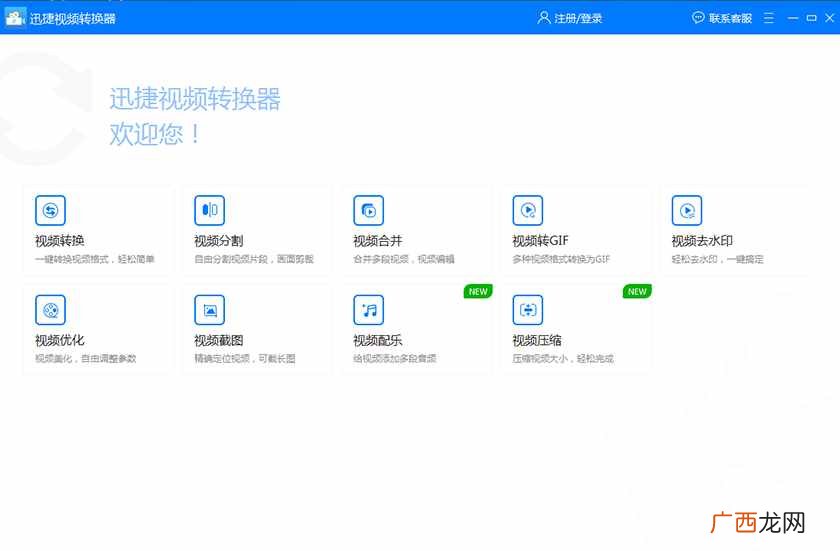The width and height of the screenshot is (840, 551).
Task: Select the 视频截图 screenshot icon
Action: coord(209,310)
